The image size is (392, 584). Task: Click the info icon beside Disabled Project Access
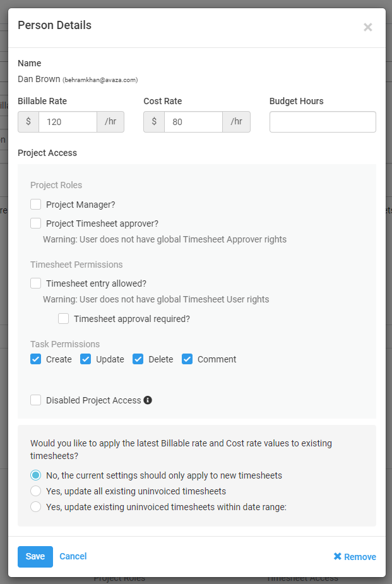tap(148, 400)
